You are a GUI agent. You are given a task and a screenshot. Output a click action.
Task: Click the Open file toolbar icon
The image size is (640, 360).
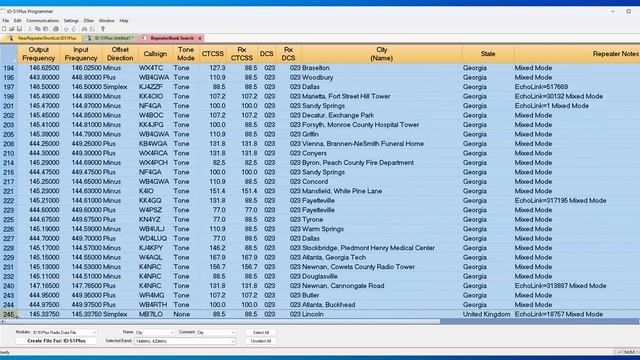pyautogui.click(x=12, y=29)
